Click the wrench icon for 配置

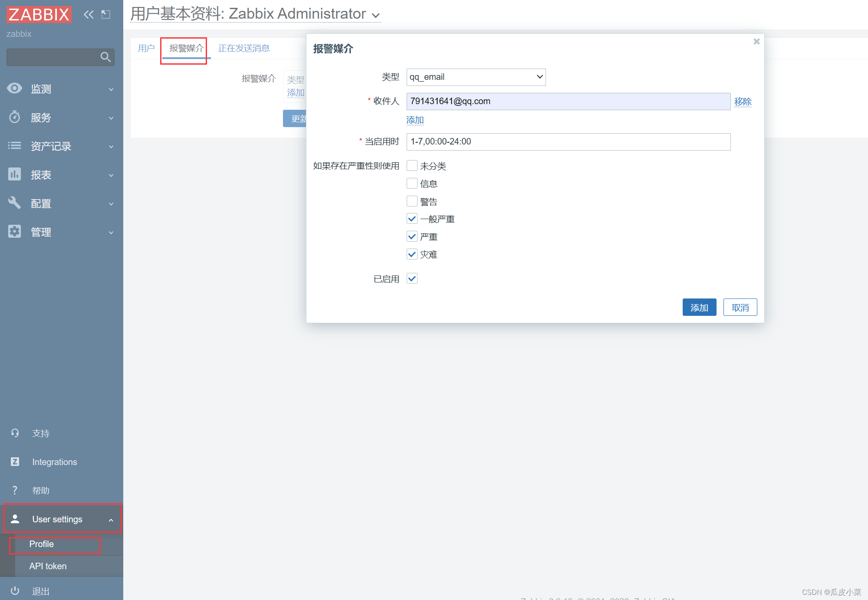14,203
